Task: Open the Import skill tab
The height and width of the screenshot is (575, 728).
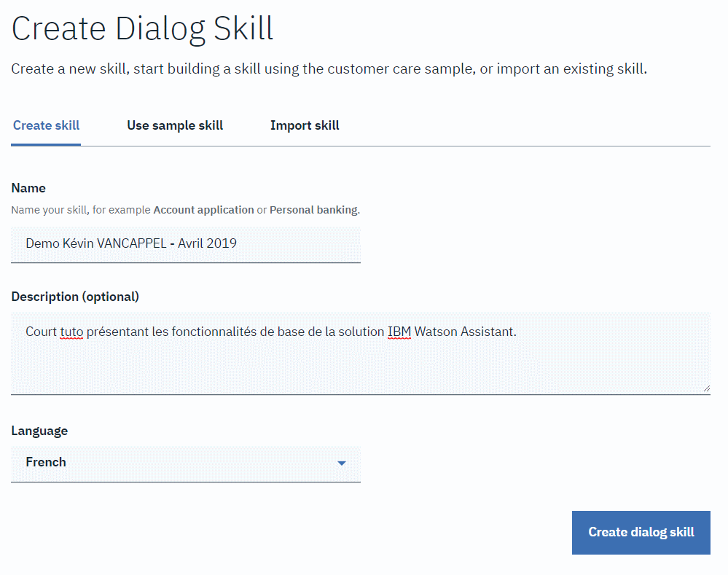Action: (305, 125)
